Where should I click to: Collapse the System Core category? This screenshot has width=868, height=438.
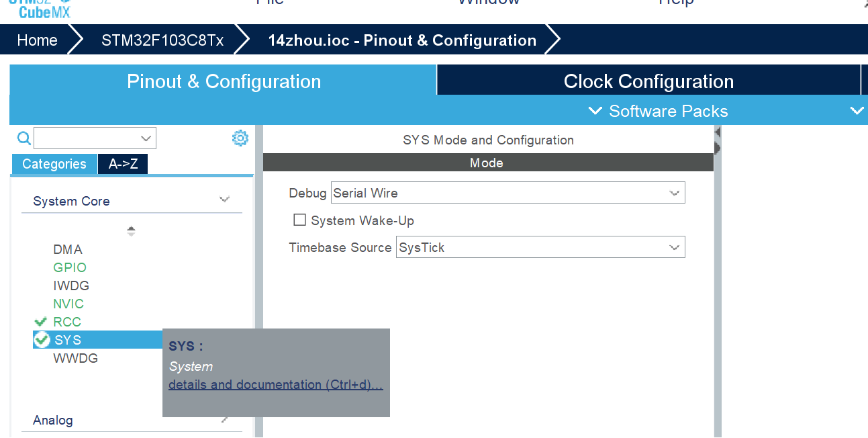tap(225, 200)
